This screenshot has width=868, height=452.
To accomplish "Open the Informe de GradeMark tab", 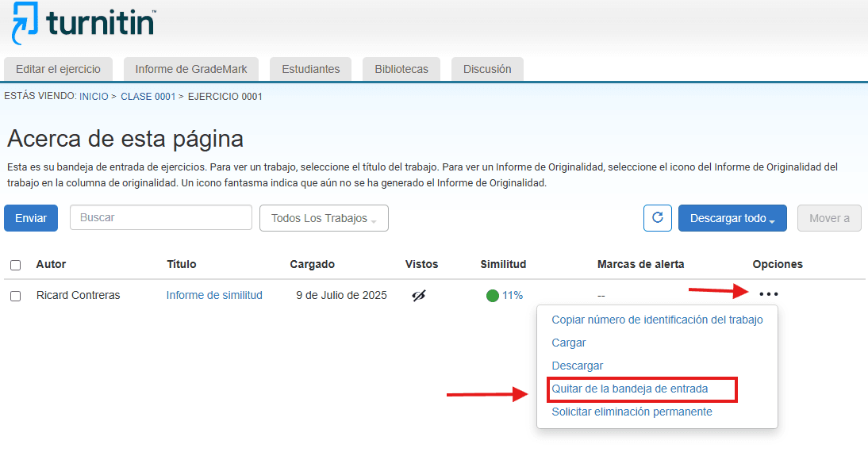I will 191,69.
